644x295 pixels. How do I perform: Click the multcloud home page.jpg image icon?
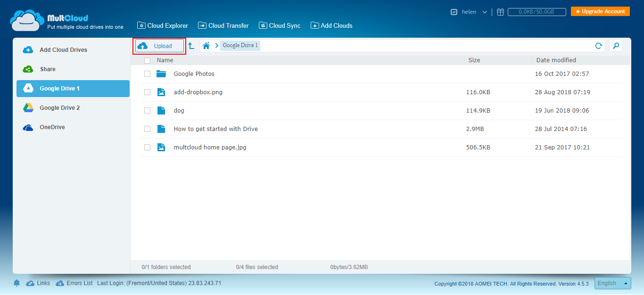point(161,147)
